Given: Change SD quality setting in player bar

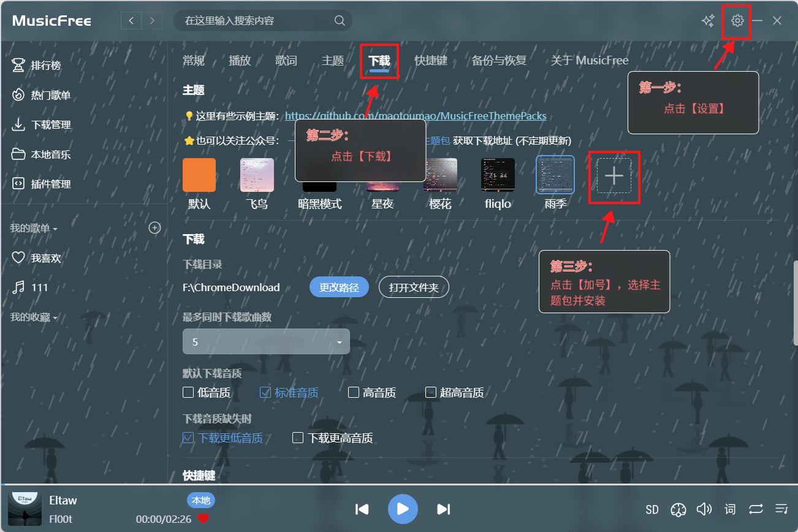Looking at the screenshot, I should 652,509.
